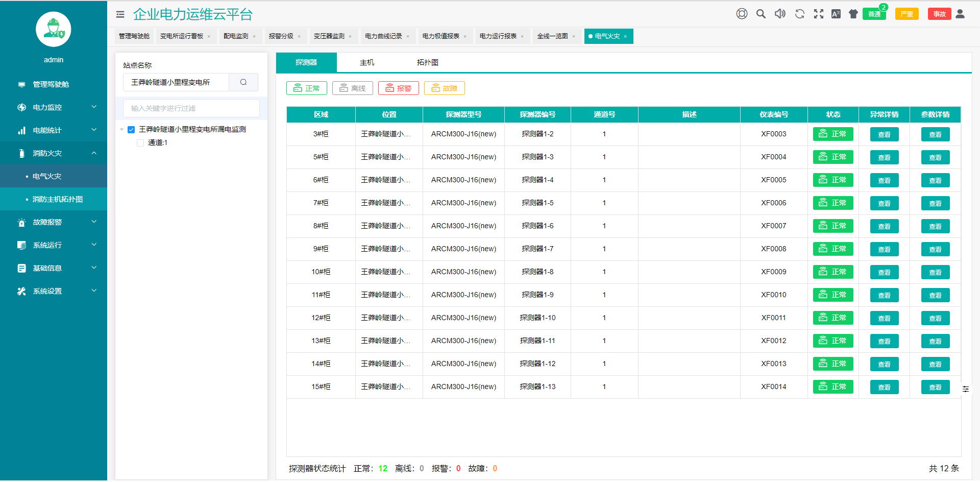Image resolution: width=980 pixels, height=482 pixels.
Task: Click the 普通 alarm badge button
Action: point(874,14)
